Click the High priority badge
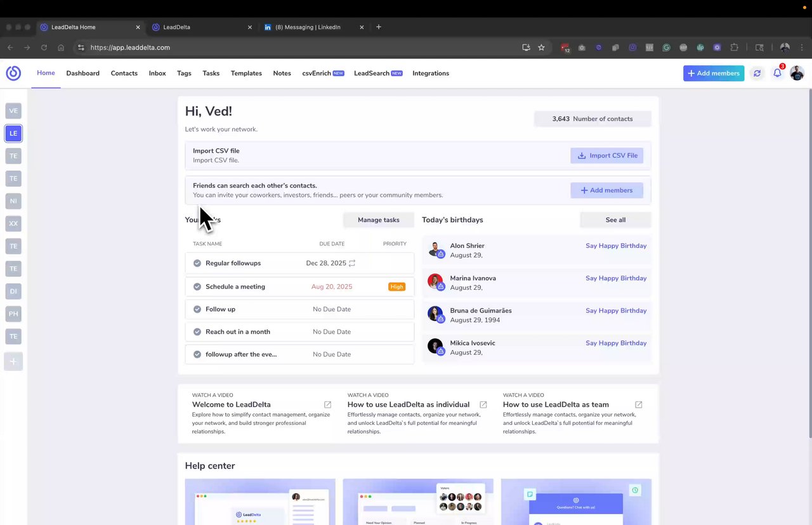 397,287
